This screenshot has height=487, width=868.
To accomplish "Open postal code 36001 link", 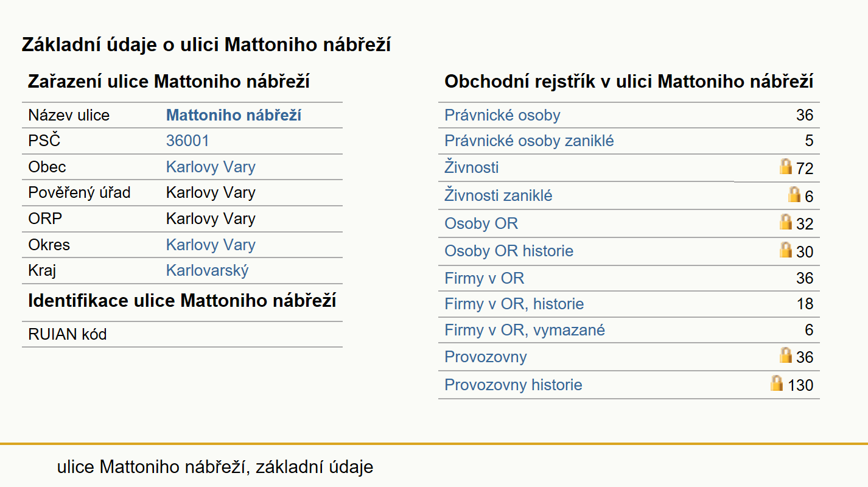I will [x=187, y=141].
